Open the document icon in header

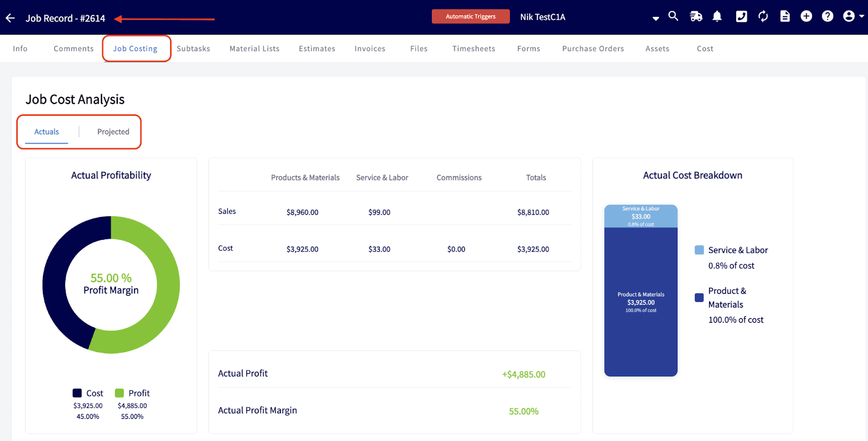click(x=785, y=16)
